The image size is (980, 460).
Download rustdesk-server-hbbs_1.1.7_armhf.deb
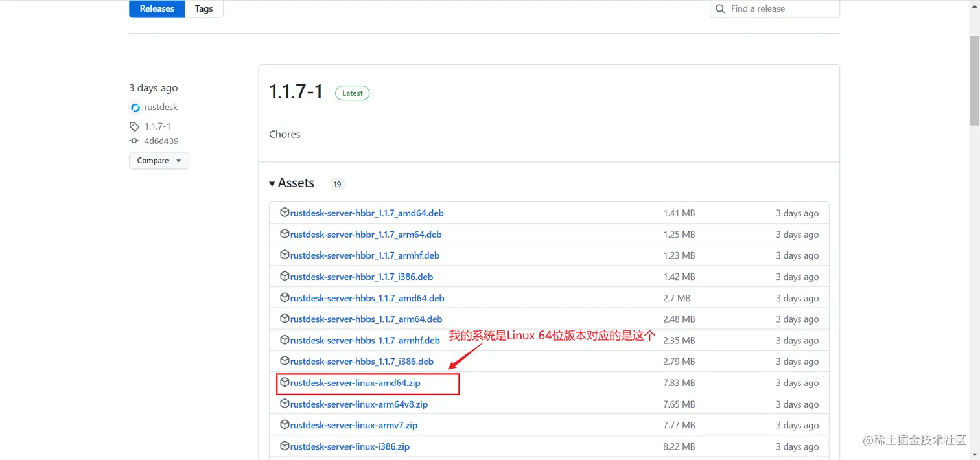(365, 340)
